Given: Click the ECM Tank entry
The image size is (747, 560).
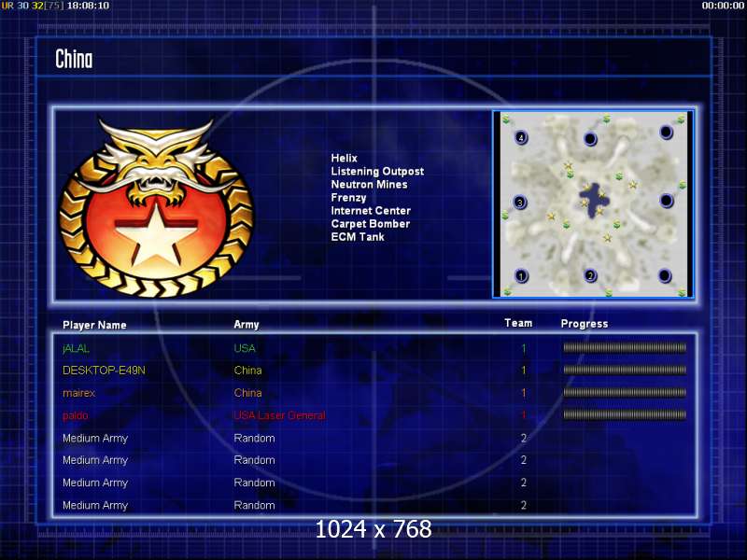Looking at the screenshot, I should [358, 237].
